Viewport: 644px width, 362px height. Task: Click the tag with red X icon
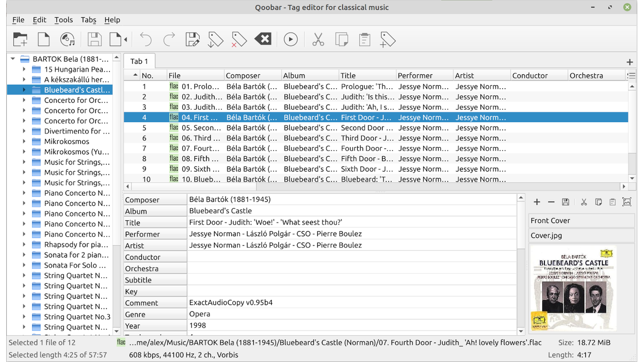(x=238, y=40)
